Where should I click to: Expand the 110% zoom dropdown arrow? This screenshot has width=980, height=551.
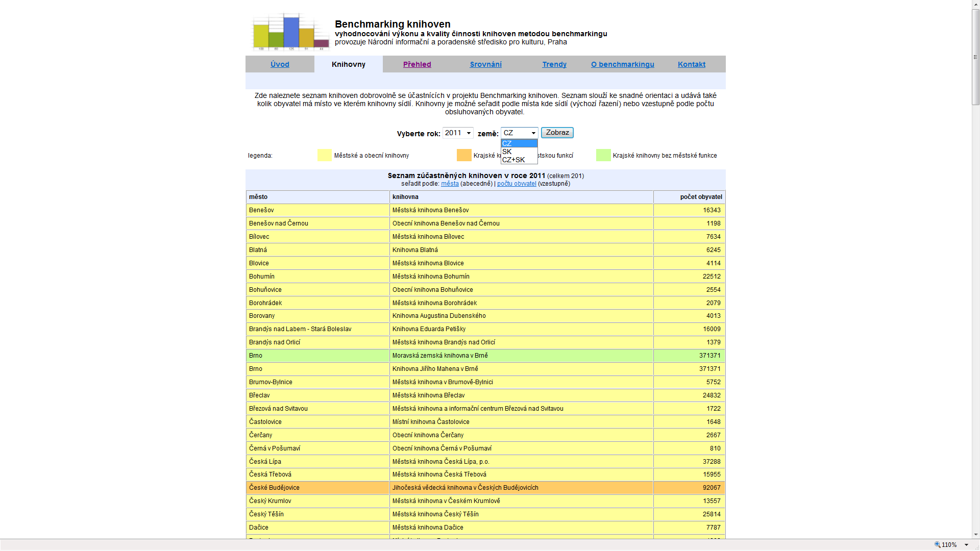coord(966,545)
